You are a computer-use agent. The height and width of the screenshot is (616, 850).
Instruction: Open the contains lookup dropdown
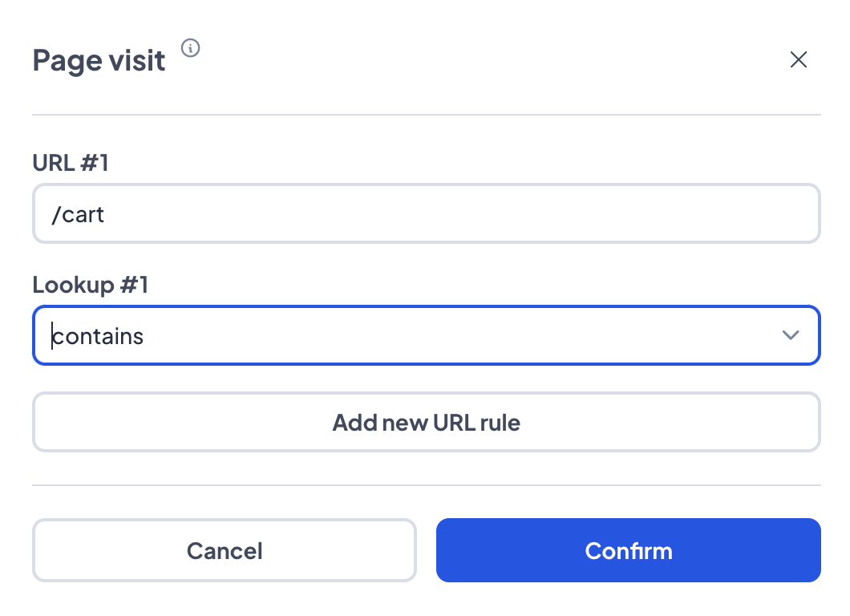(426, 335)
